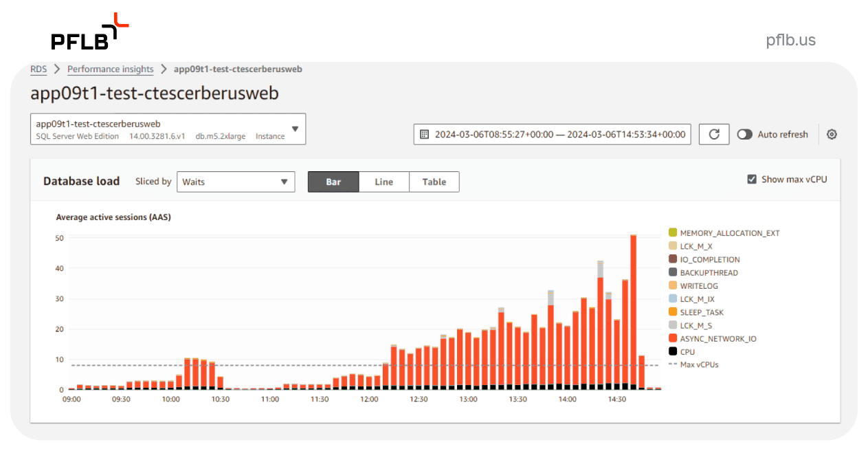Open the settings gear icon
Viewport: 868px width, 451px height.
832,134
